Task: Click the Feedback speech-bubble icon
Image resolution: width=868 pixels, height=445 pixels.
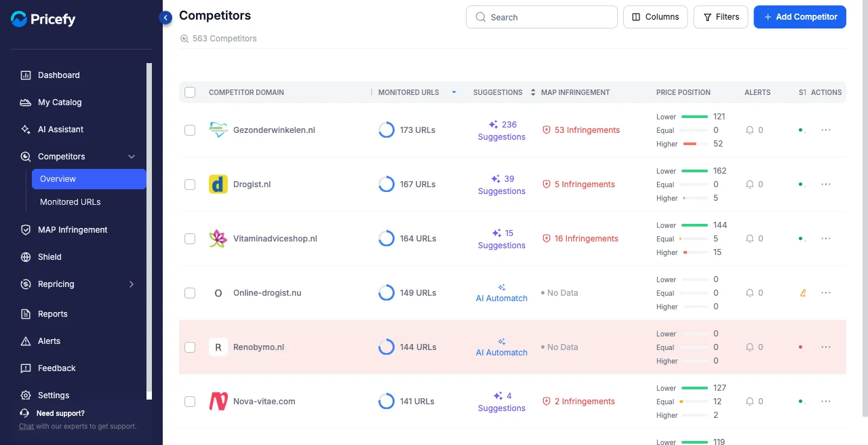Action: (x=26, y=368)
